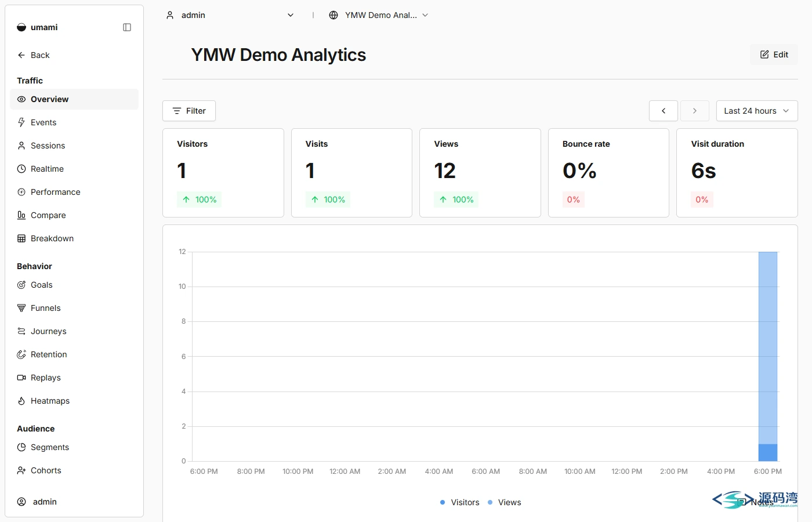Open the Events page lightning icon
The height and width of the screenshot is (522, 812).
(21, 122)
